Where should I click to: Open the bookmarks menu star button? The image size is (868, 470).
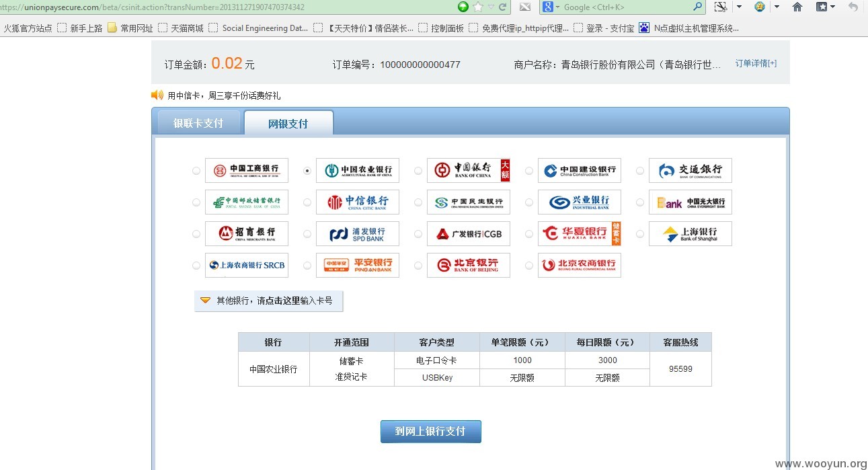(825, 7)
